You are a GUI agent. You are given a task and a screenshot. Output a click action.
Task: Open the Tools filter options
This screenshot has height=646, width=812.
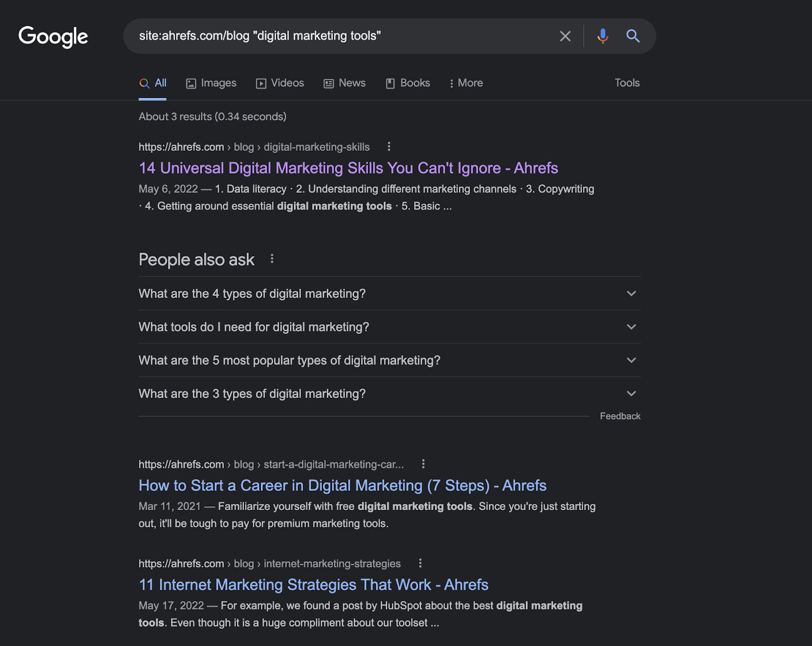pos(627,83)
